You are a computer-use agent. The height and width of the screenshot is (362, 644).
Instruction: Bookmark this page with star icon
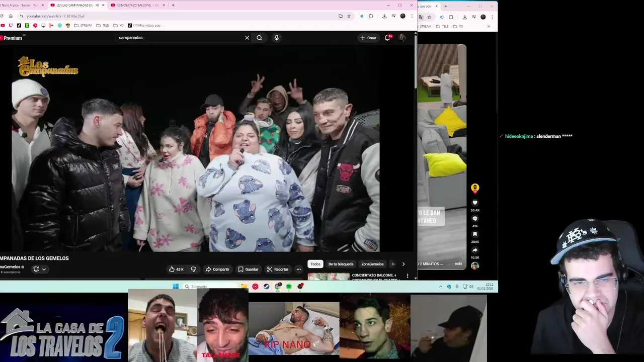pos(349,16)
